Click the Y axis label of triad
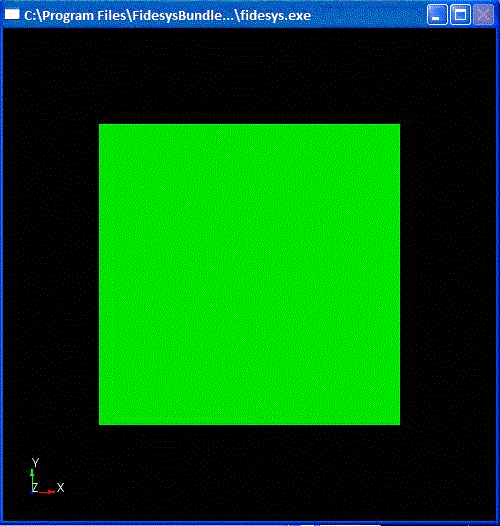500x526 pixels. [x=35, y=463]
